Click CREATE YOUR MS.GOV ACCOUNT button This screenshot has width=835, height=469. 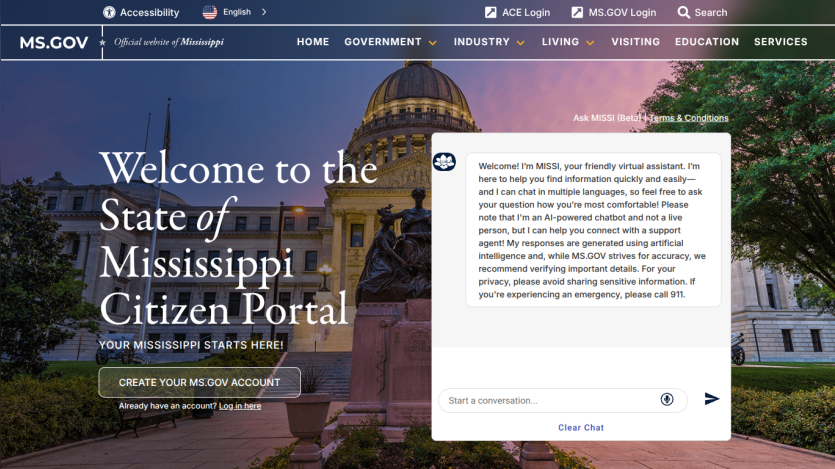tap(199, 382)
